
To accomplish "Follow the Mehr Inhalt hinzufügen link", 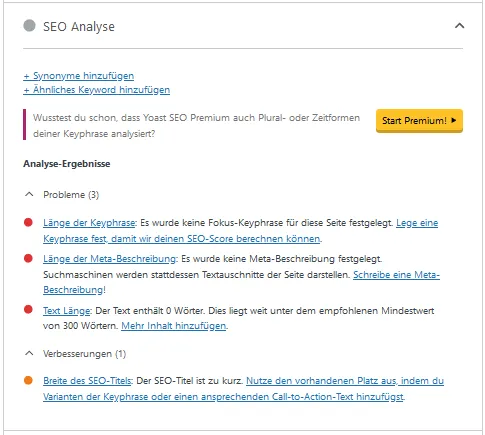I will pyautogui.click(x=173, y=326).
